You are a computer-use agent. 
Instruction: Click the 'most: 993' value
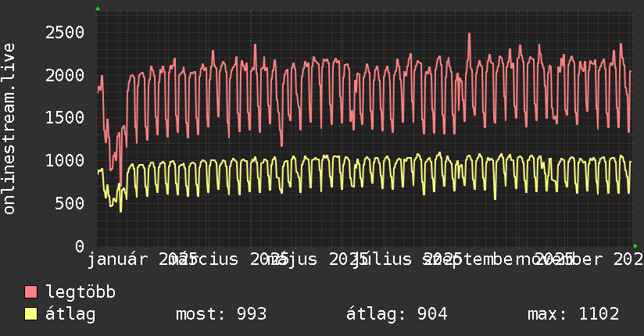221,314
